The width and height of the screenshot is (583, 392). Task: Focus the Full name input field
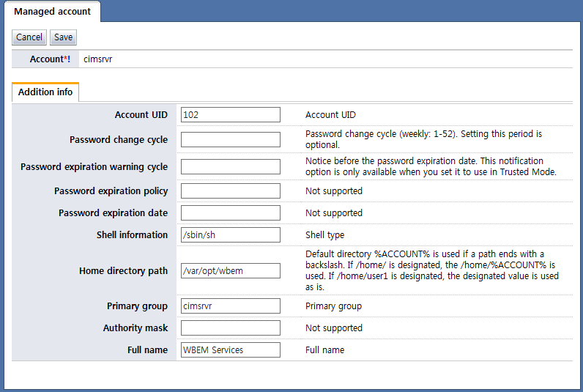[x=231, y=350]
